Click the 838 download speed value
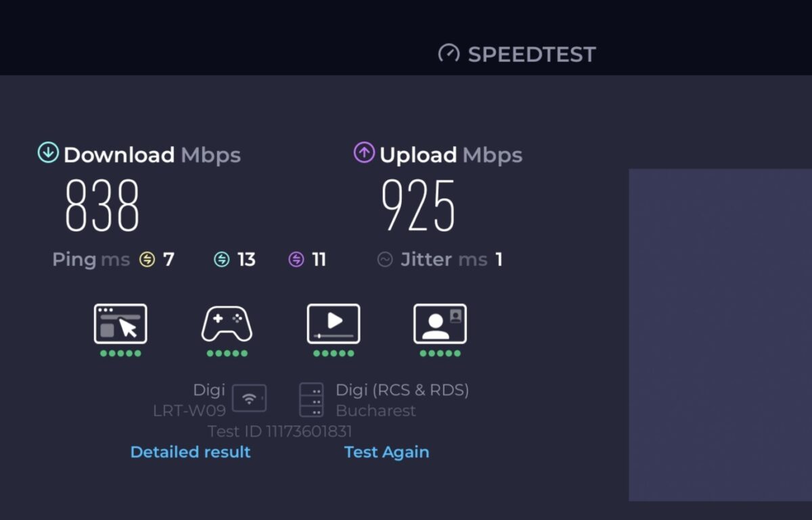The image size is (812, 520). point(102,206)
